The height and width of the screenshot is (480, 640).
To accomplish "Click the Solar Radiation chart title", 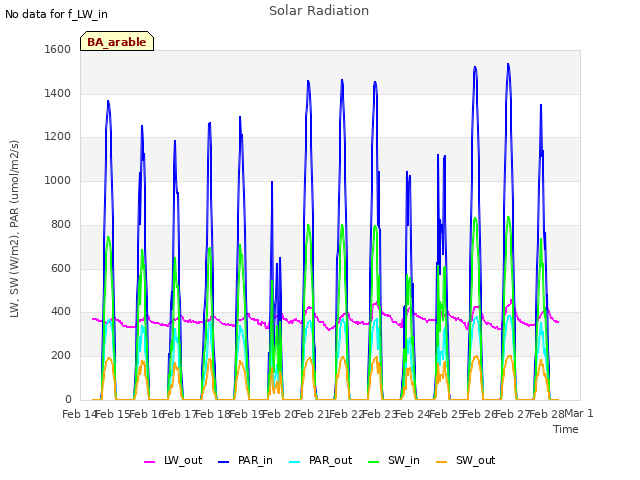I will (319, 11).
